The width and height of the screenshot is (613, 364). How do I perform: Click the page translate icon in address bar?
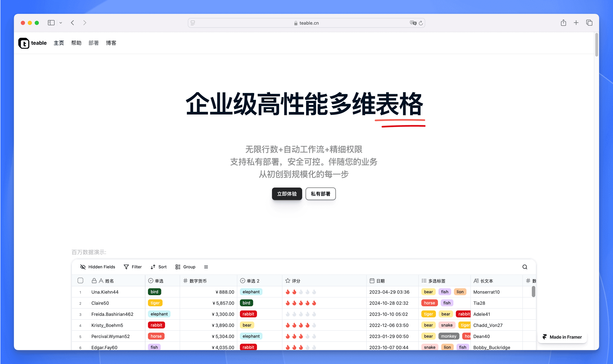coord(413,23)
